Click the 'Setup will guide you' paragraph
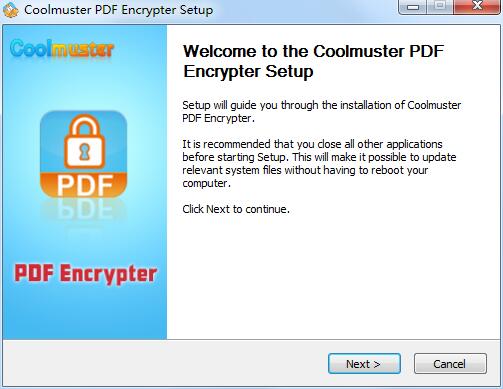This screenshot has height=389, width=503. [321, 111]
